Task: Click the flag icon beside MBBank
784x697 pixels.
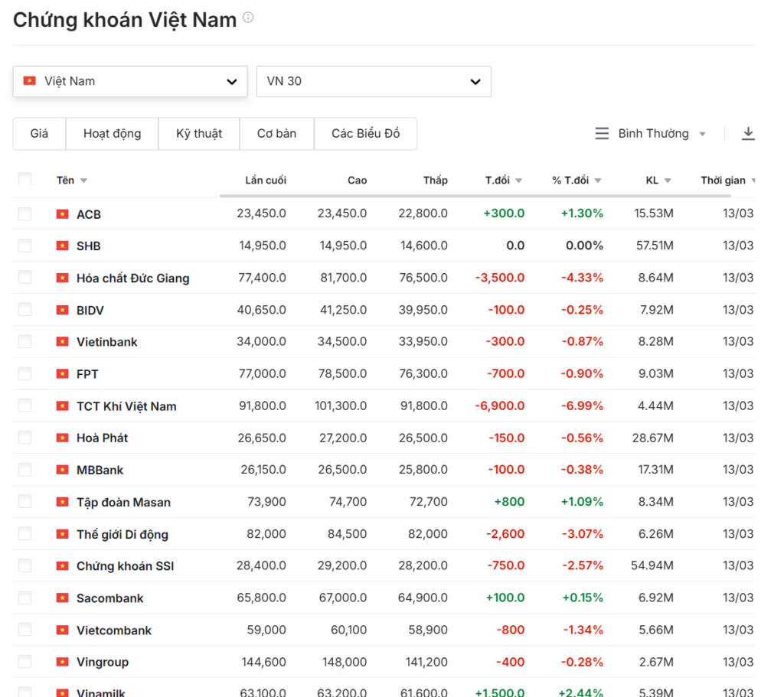Action: coord(63,470)
